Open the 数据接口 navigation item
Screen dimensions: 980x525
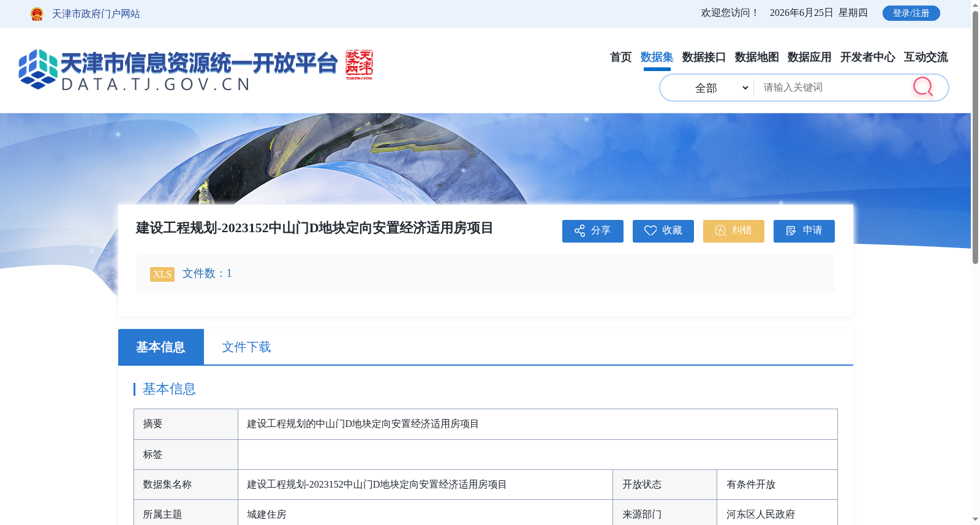[704, 57]
